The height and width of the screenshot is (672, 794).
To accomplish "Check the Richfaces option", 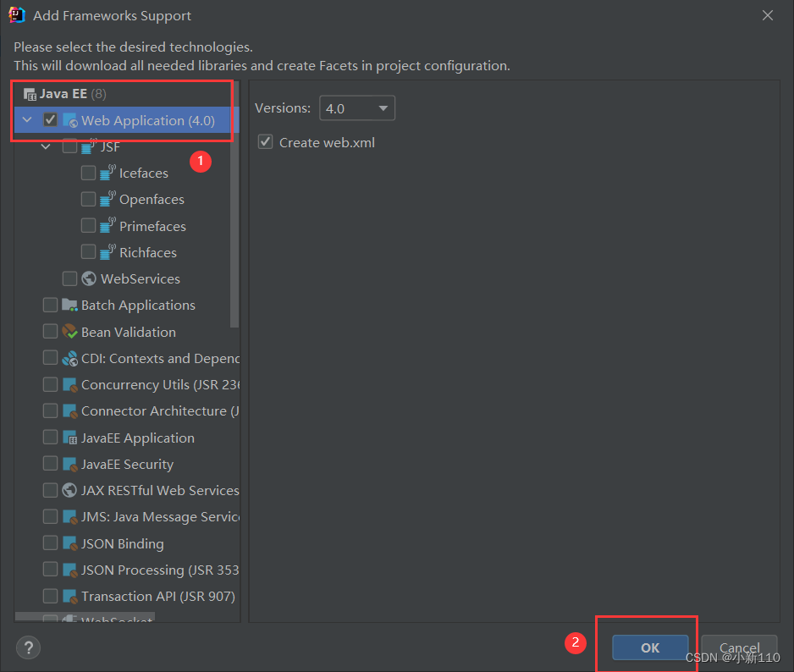I will click(88, 251).
